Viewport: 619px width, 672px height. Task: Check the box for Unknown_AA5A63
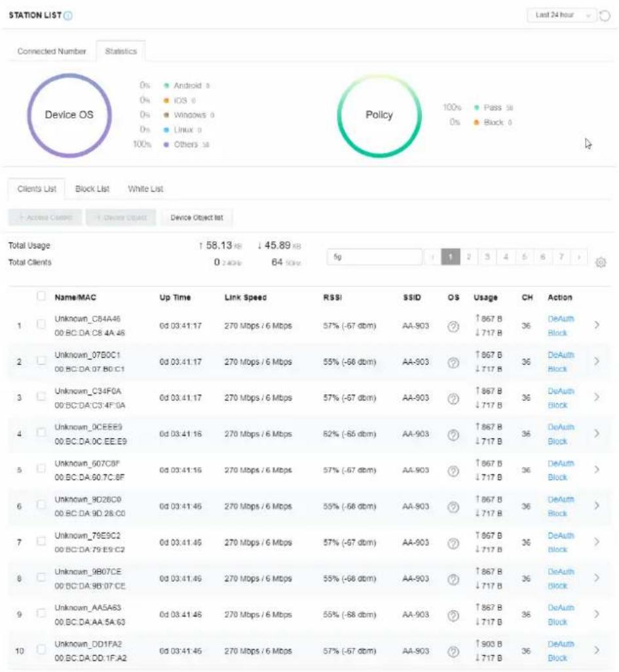point(41,613)
